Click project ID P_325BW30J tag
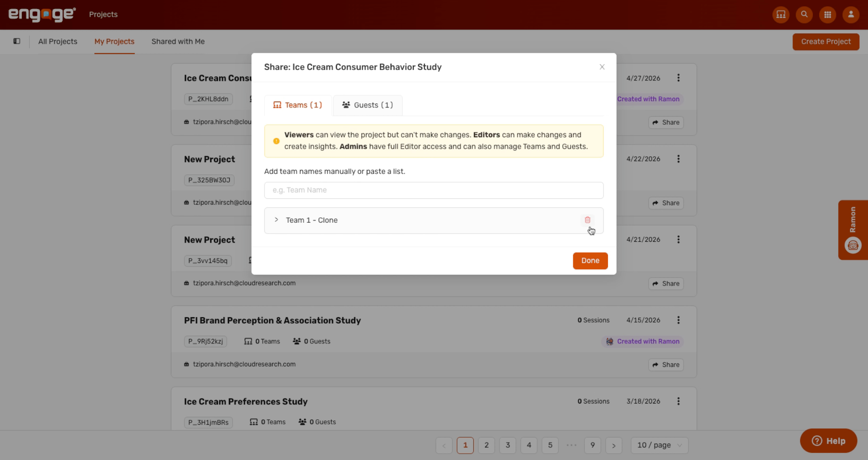This screenshot has width=868, height=460. pos(209,180)
